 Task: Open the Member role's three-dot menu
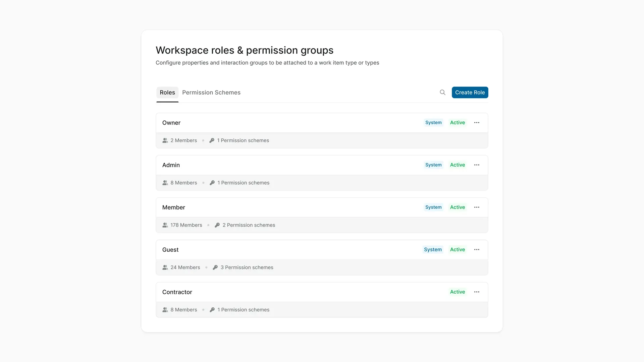coord(477,207)
